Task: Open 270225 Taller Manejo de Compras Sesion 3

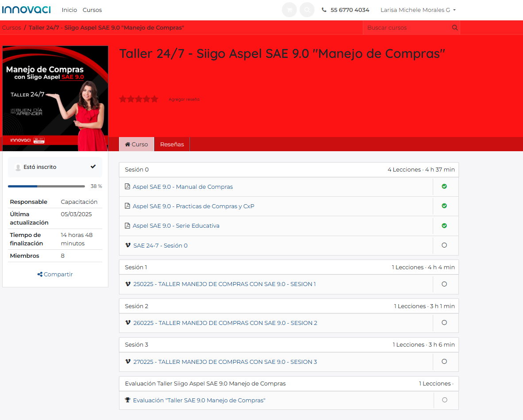Action: coord(225,362)
